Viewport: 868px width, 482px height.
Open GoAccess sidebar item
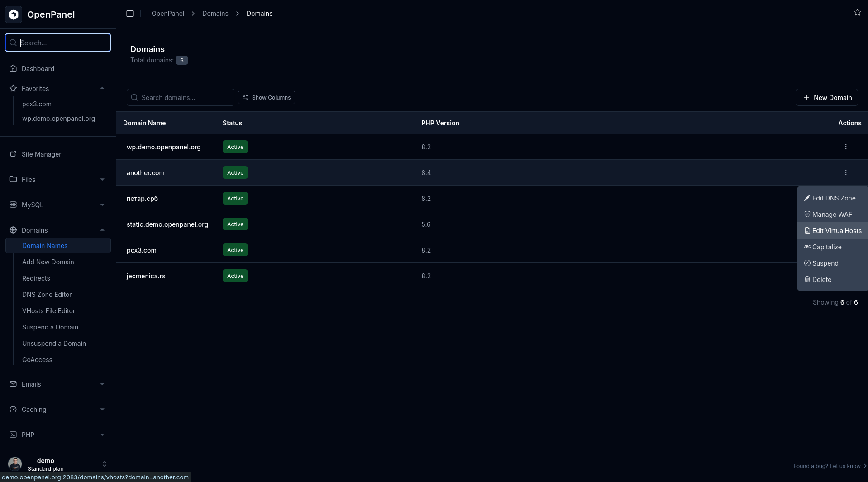pos(37,360)
